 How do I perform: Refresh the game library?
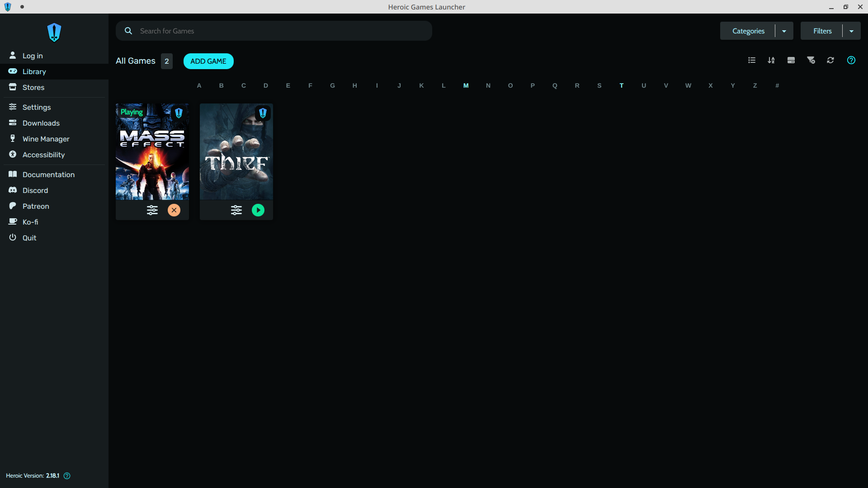(830, 60)
